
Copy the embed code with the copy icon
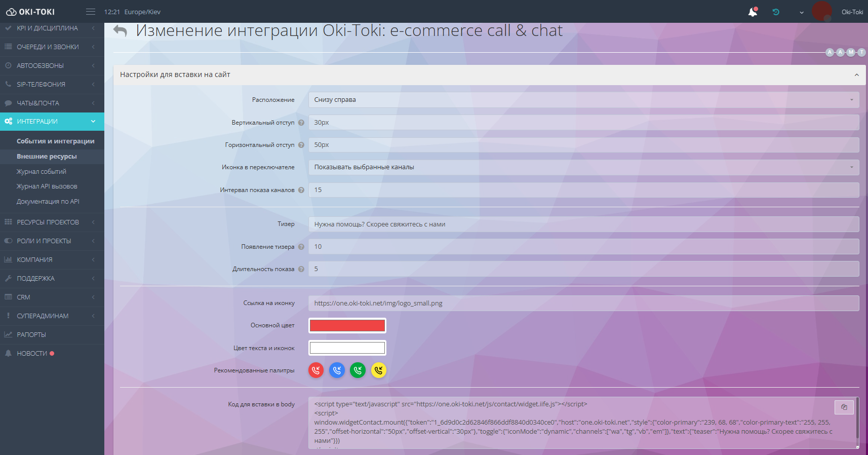click(844, 407)
